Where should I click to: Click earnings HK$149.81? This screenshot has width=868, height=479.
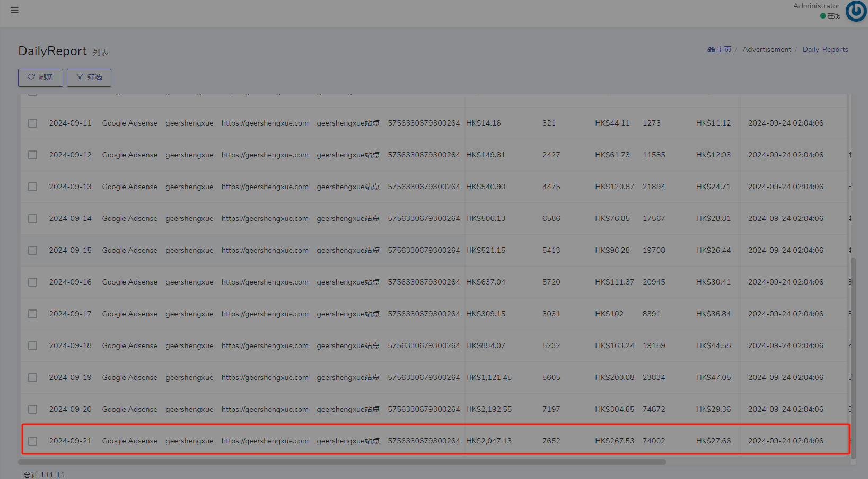click(x=486, y=155)
